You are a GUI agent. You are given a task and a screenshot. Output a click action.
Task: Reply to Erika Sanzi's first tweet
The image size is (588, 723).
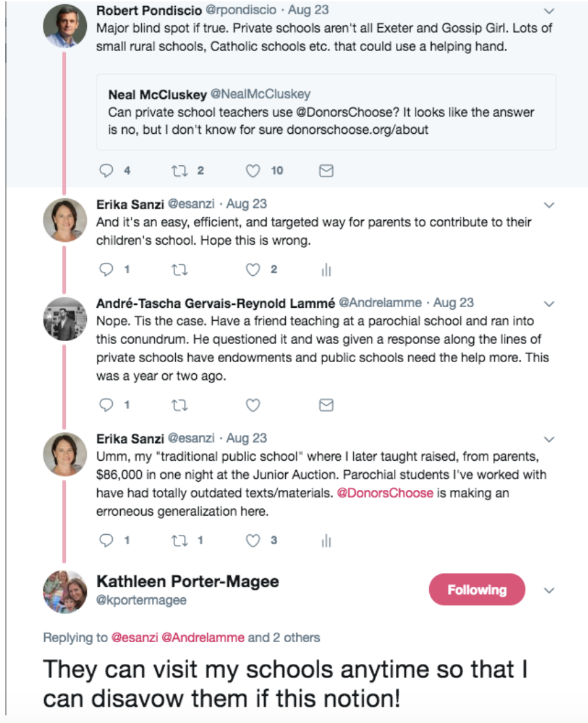pos(106,270)
